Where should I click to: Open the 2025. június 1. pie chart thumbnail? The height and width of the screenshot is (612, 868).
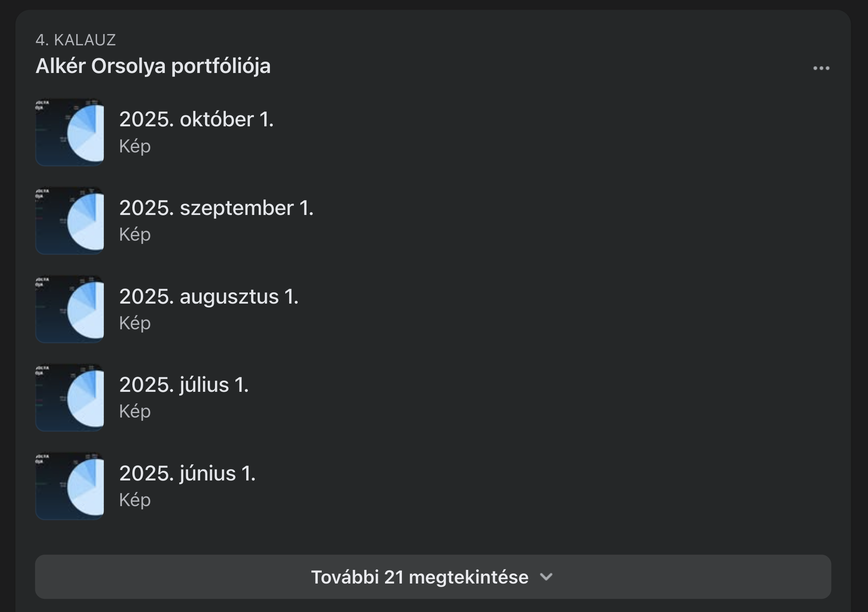coord(70,486)
